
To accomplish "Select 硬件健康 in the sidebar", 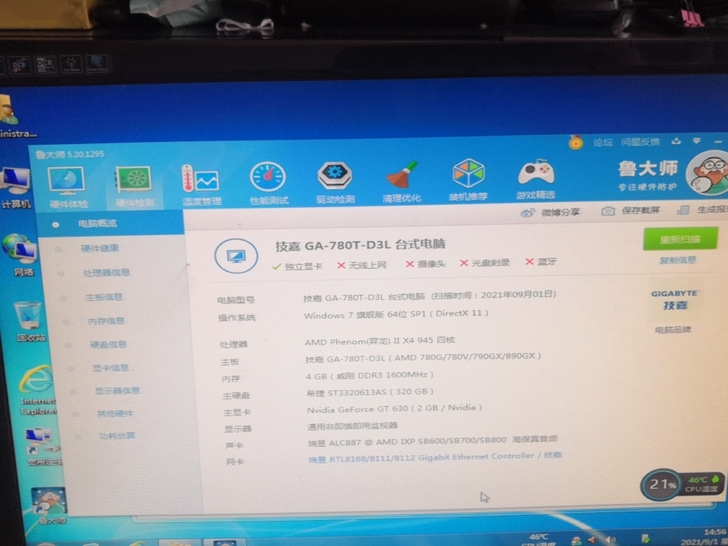I will point(100,248).
